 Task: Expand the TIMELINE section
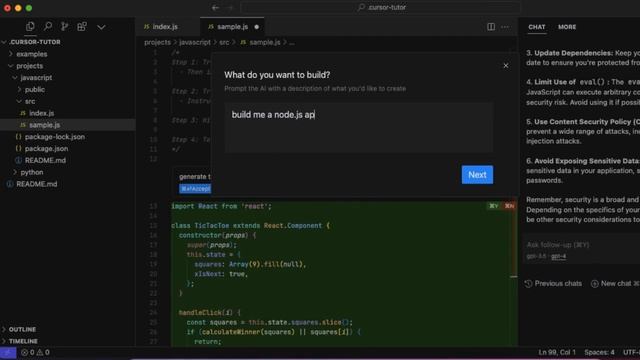click(23, 341)
